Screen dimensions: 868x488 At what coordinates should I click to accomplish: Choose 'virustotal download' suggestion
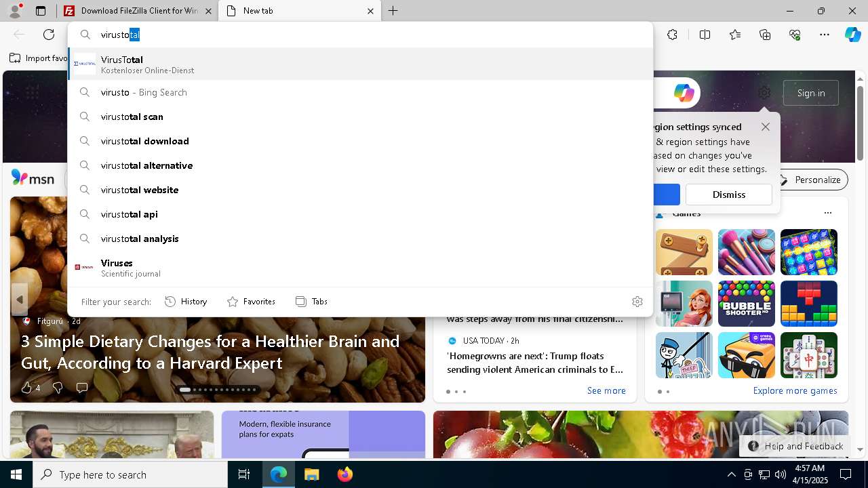(x=360, y=141)
